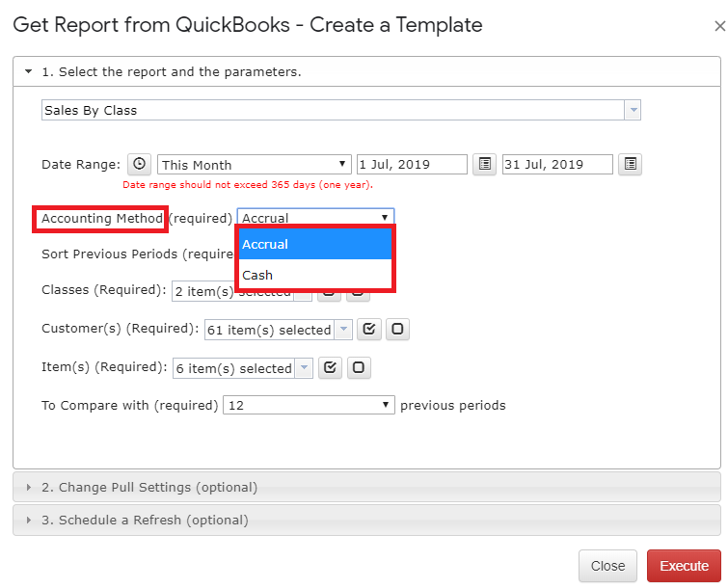The width and height of the screenshot is (728, 588).
Task: Select all customers with the check icon
Action: (x=369, y=330)
